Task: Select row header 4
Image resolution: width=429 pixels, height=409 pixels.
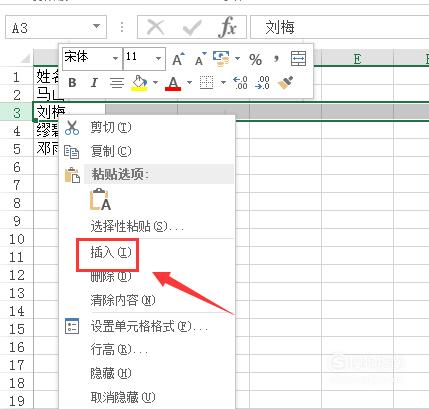Action: (17, 131)
